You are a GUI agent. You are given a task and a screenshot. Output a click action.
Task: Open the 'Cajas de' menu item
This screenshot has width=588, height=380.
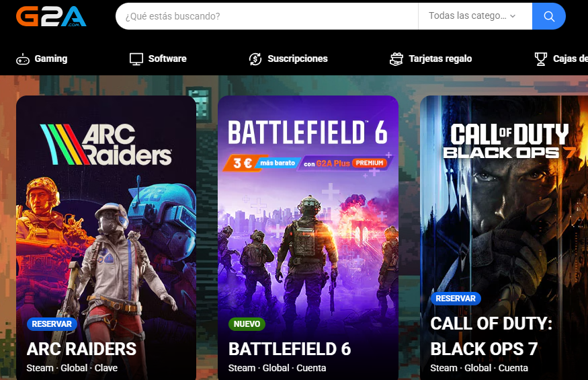click(571, 59)
